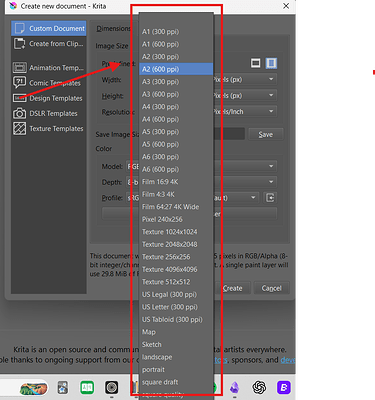The width and height of the screenshot is (375, 400).
Task: Pick Pixel 240x256 preset
Action: pyautogui.click(x=176, y=219)
